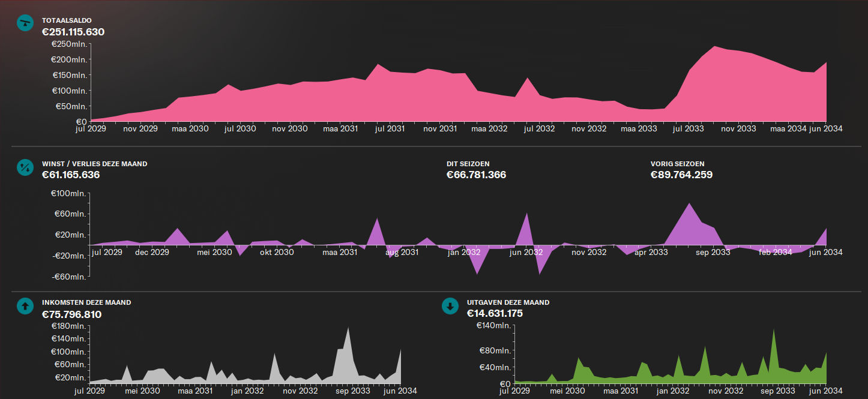
Task: Click the DIT SEIZOEN amount €66.781.366
Action: coord(475,175)
